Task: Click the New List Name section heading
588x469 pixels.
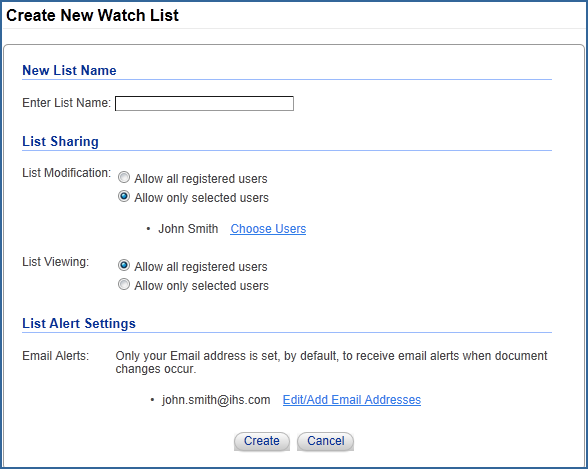Action: [x=69, y=70]
